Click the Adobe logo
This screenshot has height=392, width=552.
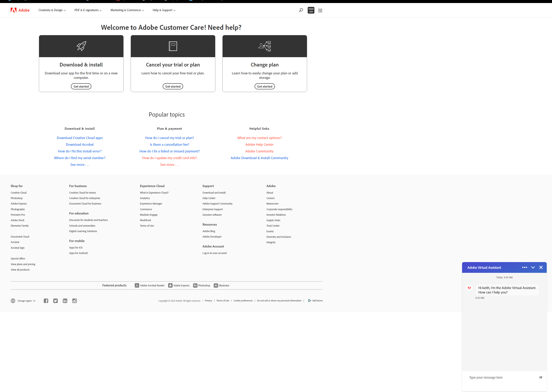pyautogui.click(x=13, y=10)
